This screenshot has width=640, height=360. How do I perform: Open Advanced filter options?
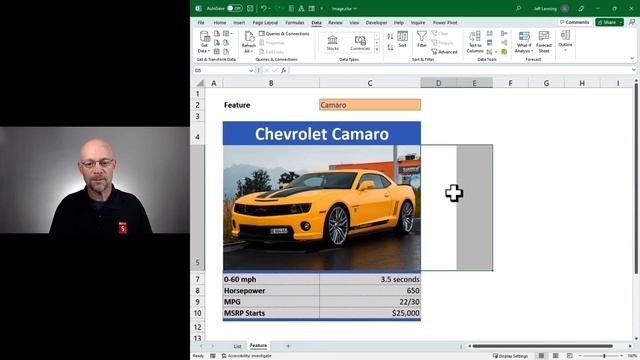coord(444,52)
